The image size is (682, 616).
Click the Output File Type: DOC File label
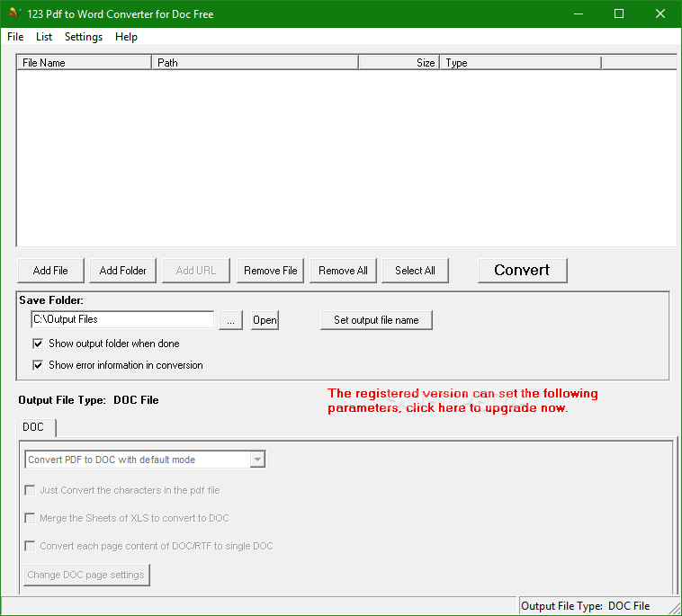(88, 400)
